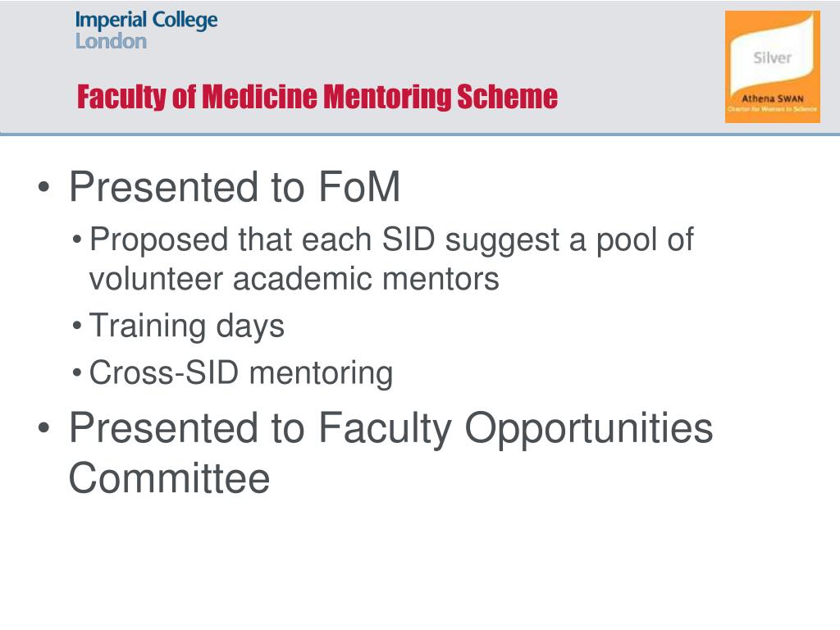Screen dimensions: 840x630
Task: Click the 'Training days' bullet item
Action: (186, 326)
